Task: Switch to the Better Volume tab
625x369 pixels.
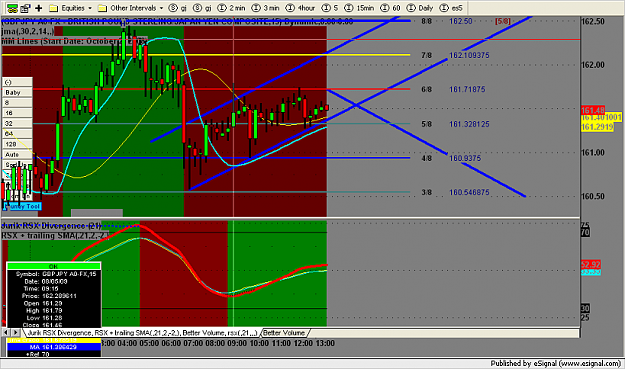Action: pos(284,333)
